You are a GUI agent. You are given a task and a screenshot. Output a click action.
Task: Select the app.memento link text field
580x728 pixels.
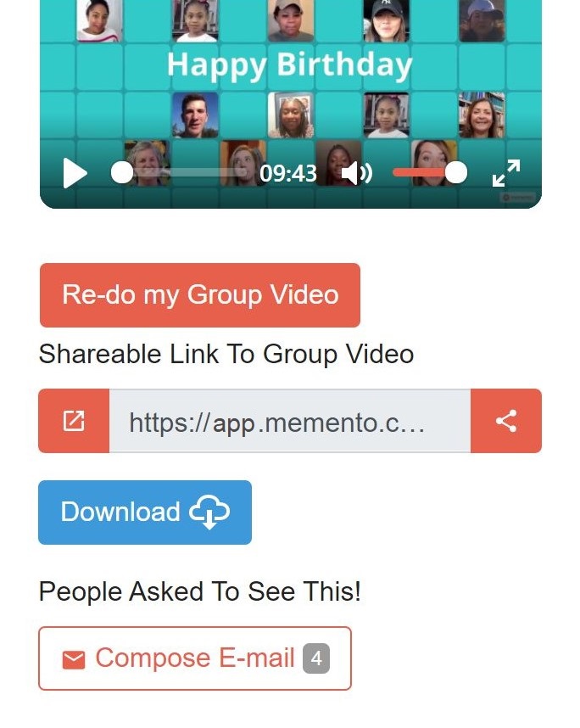point(290,421)
